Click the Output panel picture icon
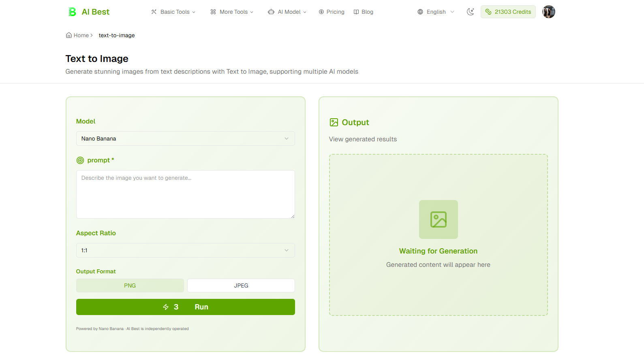644x360 pixels. click(334, 122)
